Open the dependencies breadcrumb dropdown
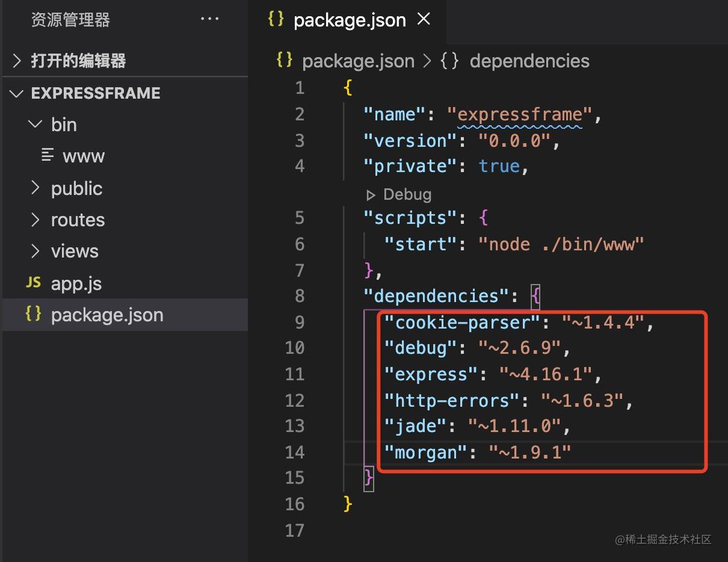The height and width of the screenshot is (562, 728). [529, 60]
